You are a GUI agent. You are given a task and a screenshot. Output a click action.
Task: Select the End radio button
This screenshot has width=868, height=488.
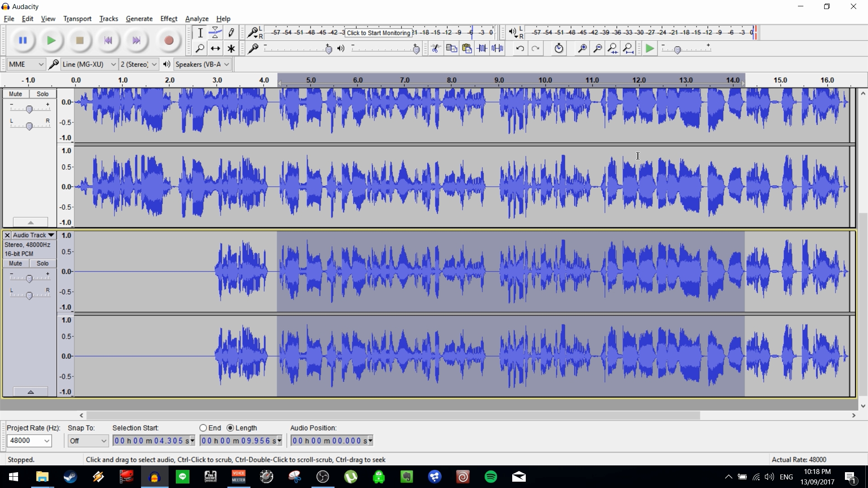(x=203, y=428)
